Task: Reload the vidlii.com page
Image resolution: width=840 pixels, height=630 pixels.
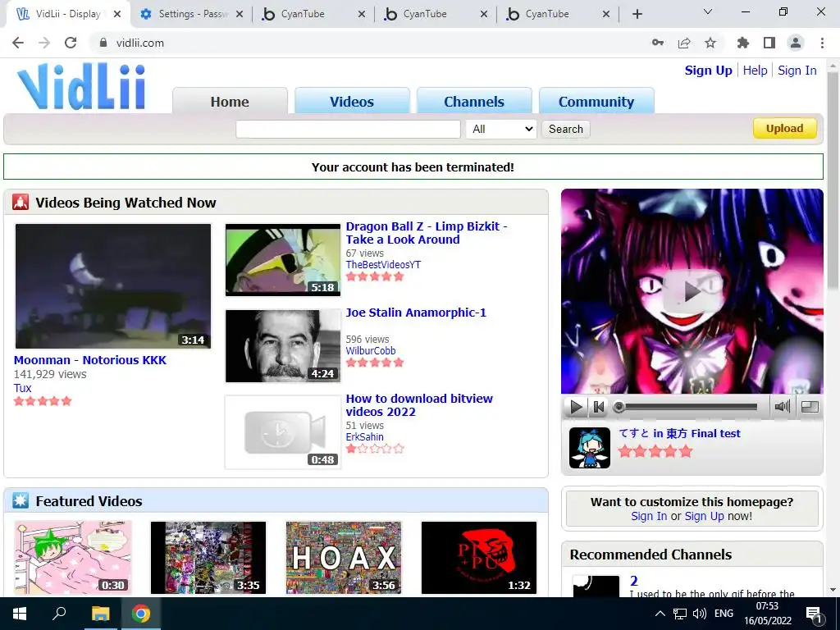Action: [x=71, y=43]
